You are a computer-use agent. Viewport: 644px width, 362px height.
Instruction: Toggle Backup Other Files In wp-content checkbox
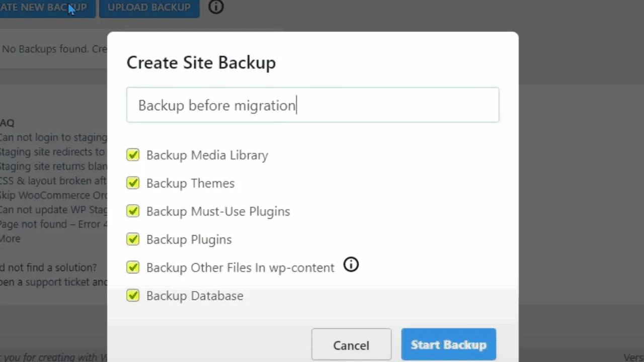(133, 267)
